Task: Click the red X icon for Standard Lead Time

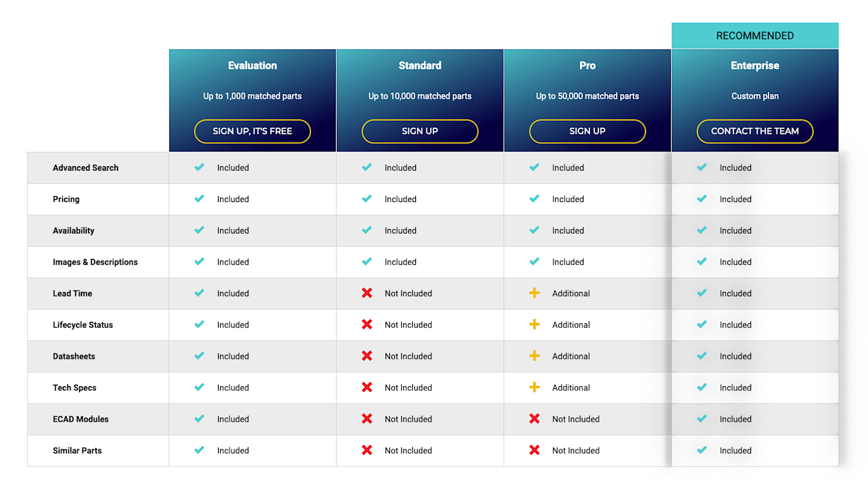Action: tap(366, 293)
